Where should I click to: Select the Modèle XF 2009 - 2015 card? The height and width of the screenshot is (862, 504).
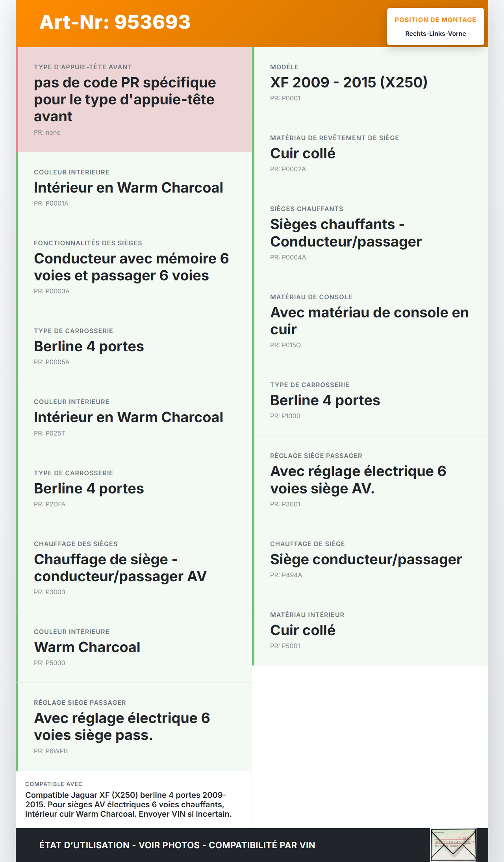click(371, 82)
